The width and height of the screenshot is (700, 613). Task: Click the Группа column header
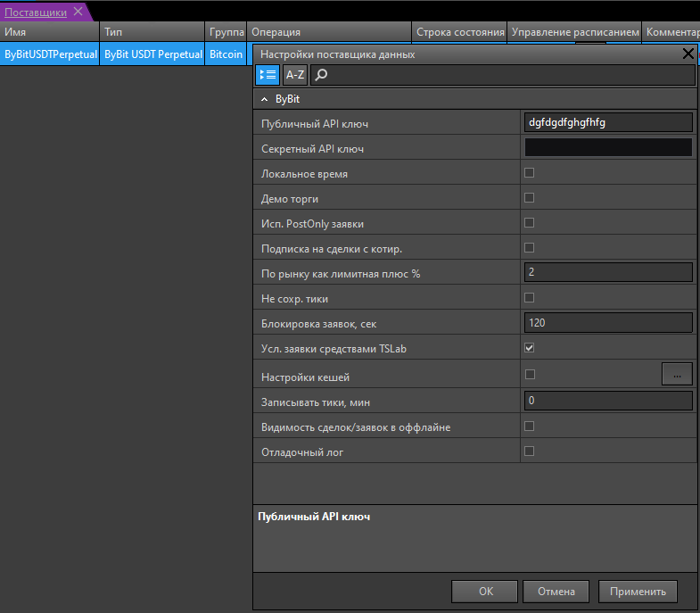point(226,32)
